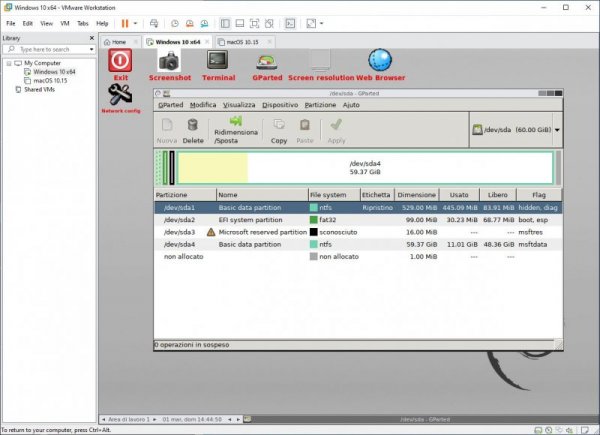The height and width of the screenshot is (435, 600).
Task: Click VMware manage snapshots icon
Action: pyautogui.click(x=204, y=23)
